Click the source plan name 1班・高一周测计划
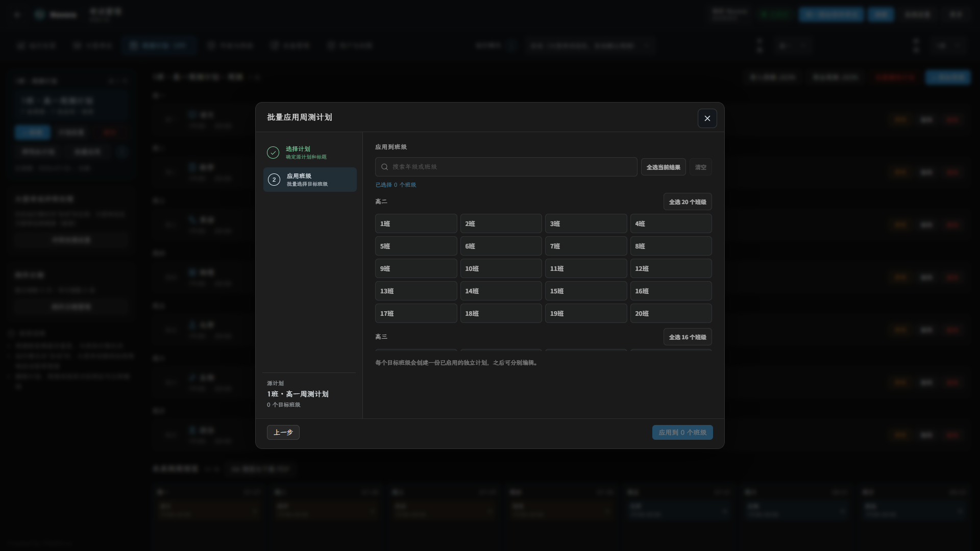Viewport: 980px width, 551px height. [298, 394]
